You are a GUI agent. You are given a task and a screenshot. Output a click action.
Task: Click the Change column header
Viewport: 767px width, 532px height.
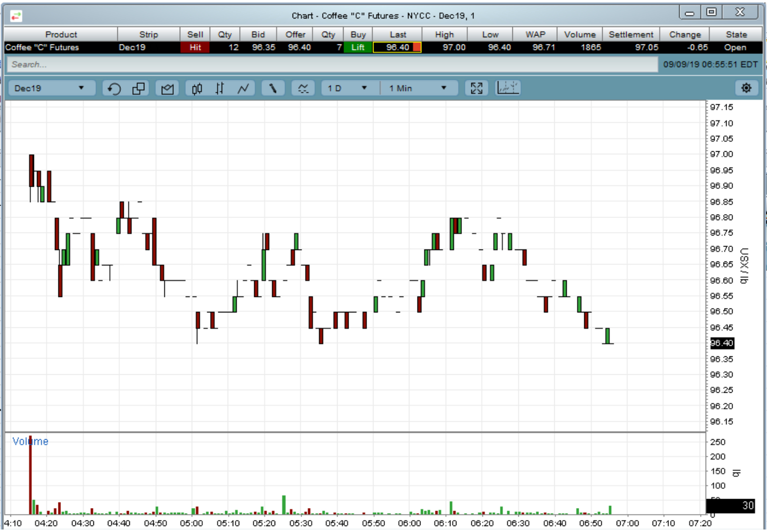click(x=685, y=34)
